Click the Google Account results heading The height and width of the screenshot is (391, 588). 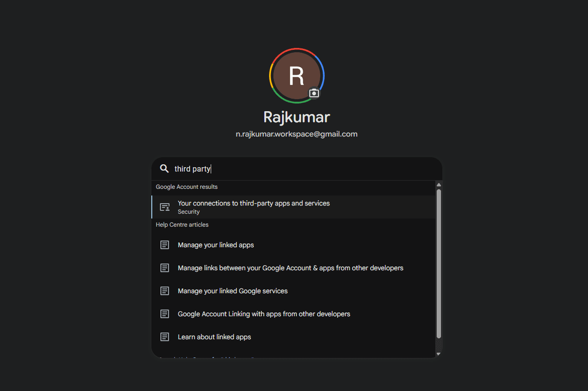click(x=187, y=187)
